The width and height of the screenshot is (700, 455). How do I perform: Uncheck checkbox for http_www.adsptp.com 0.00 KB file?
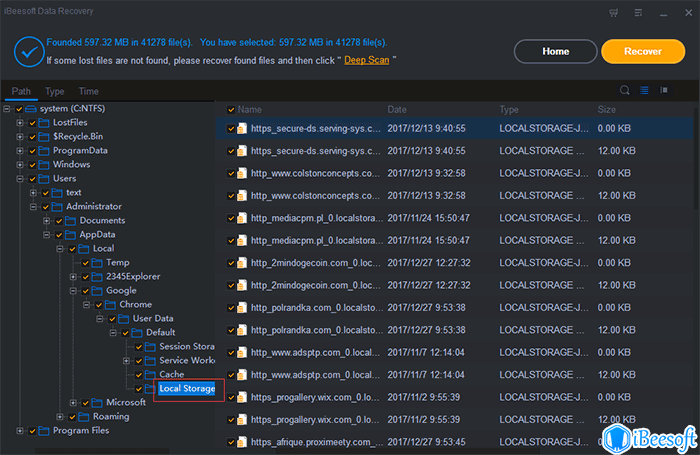click(231, 353)
